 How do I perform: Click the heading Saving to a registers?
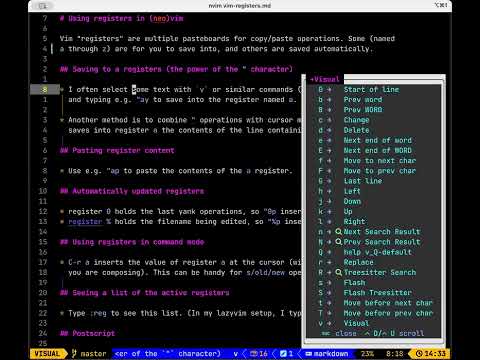coord(176,69)
